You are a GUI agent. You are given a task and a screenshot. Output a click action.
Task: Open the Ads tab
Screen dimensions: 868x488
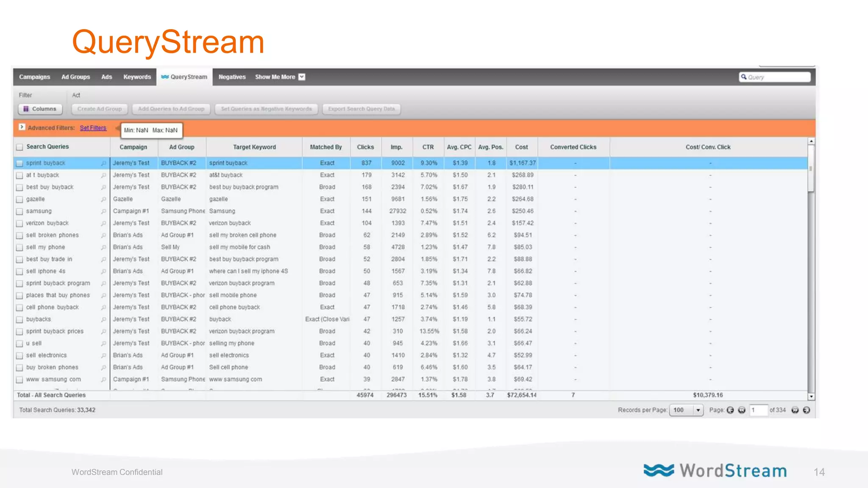(107, 77)
